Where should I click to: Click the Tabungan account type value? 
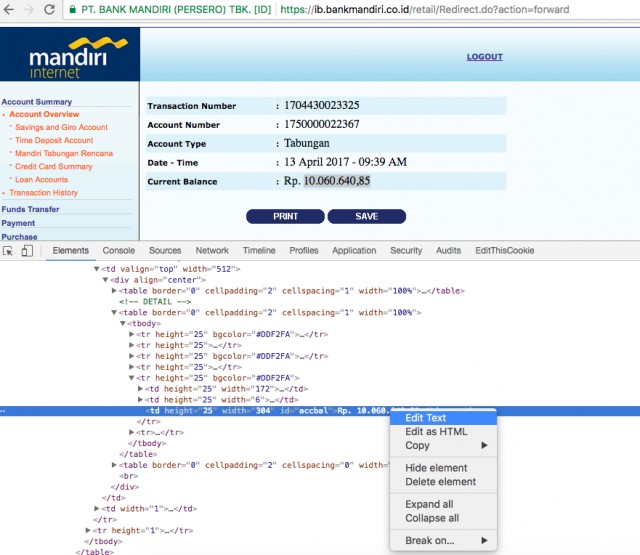pyautogui.click(x=307, y=143)
